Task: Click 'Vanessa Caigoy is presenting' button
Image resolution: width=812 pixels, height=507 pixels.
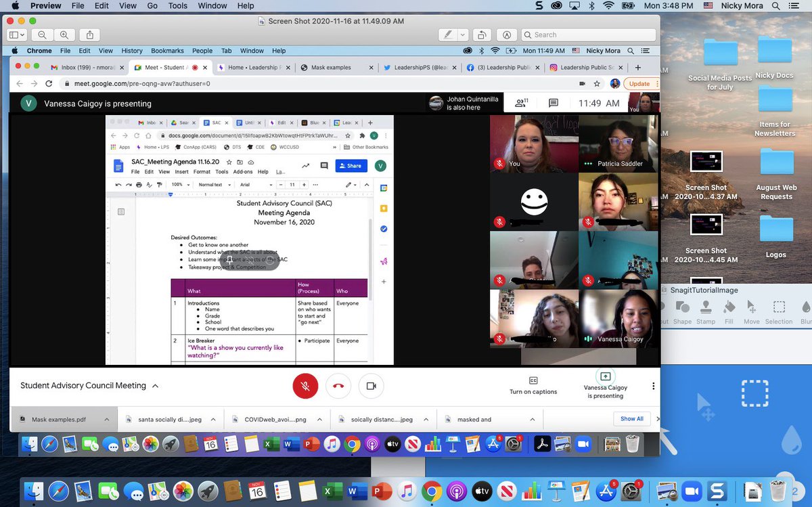Action: click(x=605, y=385)
